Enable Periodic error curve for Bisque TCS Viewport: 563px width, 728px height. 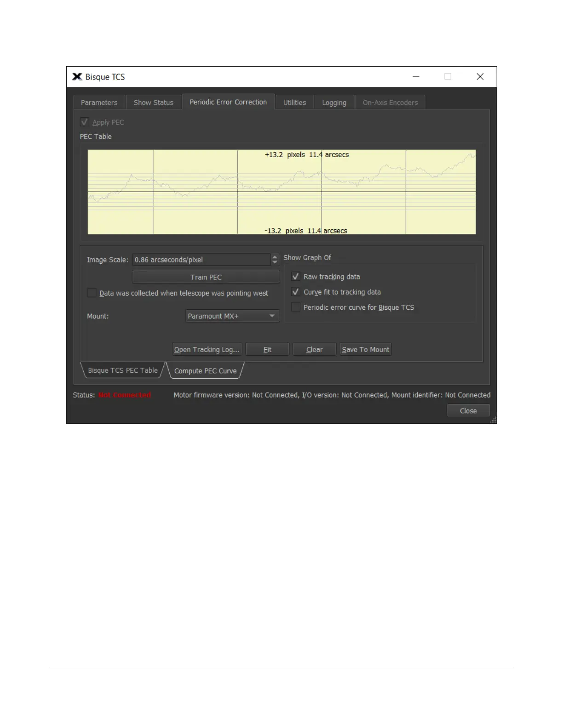click(296, 307)
